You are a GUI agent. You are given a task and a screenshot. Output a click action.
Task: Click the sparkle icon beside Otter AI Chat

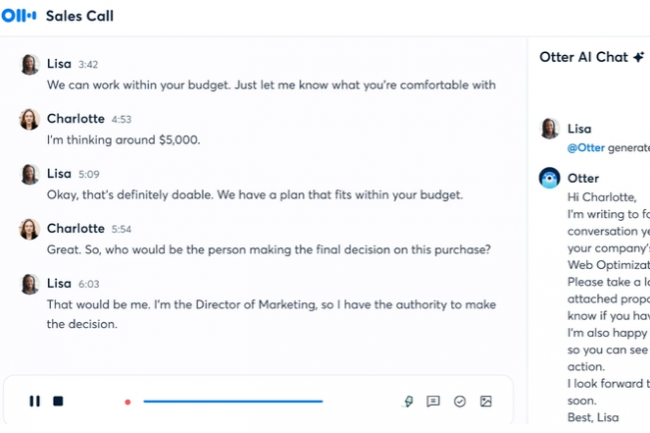coord(638,57)
